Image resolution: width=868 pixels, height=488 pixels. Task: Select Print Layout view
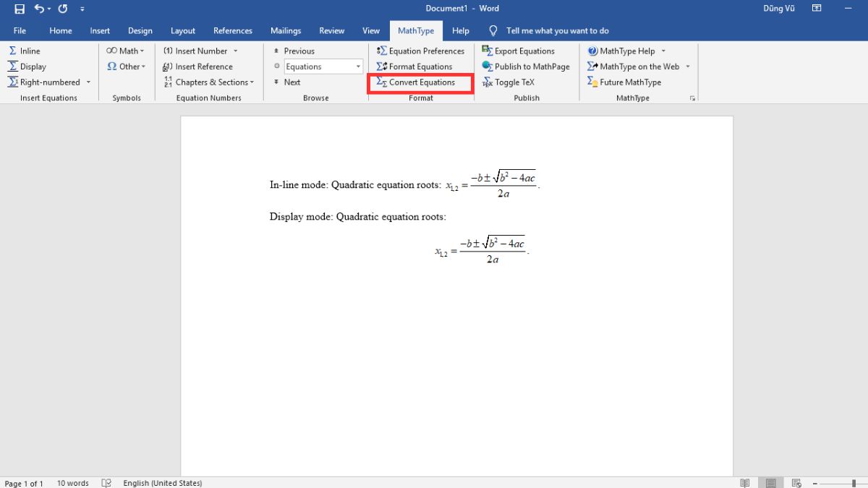click(x=770, y=482)
